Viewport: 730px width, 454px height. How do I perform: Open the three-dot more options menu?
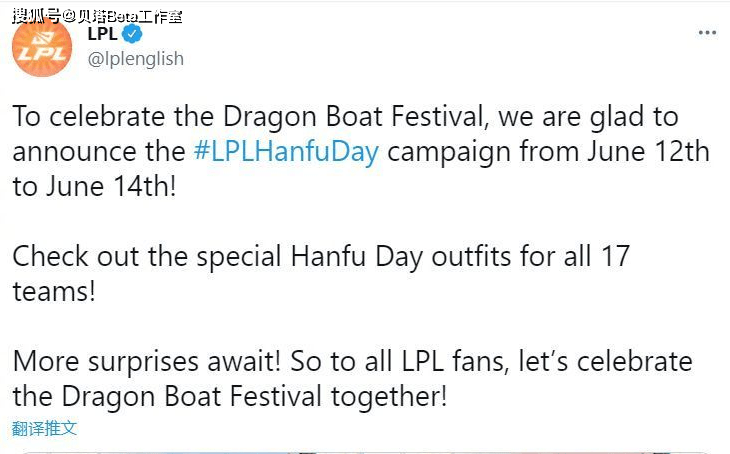click(707, 33)
